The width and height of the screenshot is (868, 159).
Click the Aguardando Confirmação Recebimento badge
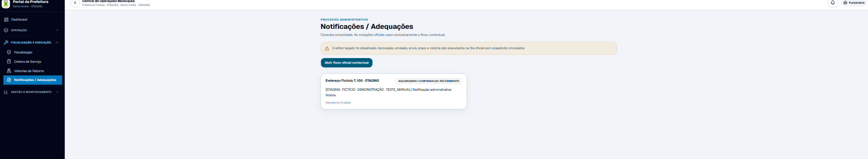point(428,81)
